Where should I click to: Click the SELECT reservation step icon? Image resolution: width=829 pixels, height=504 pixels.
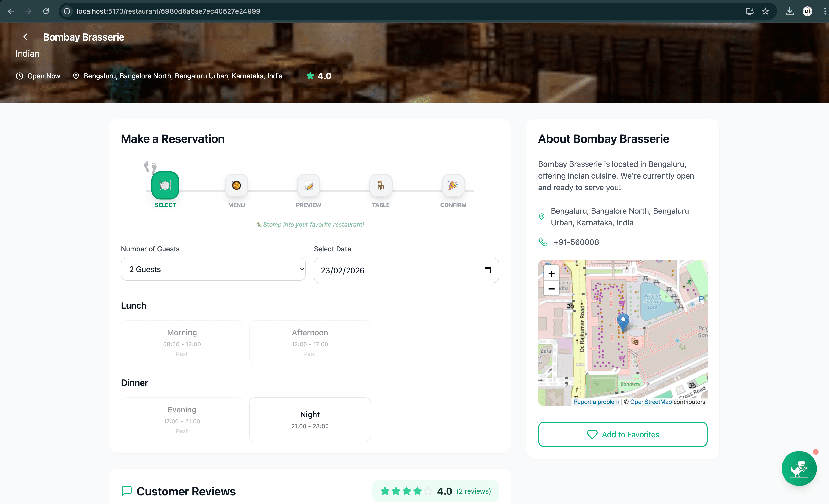[x=165, y=185]
